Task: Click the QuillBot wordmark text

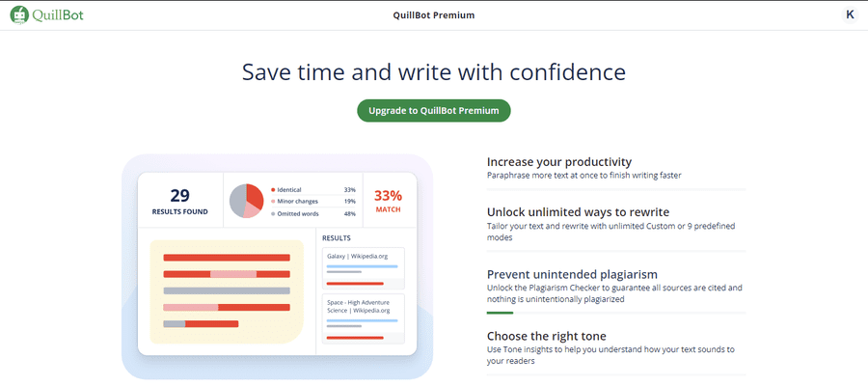Action: [58, 14]
